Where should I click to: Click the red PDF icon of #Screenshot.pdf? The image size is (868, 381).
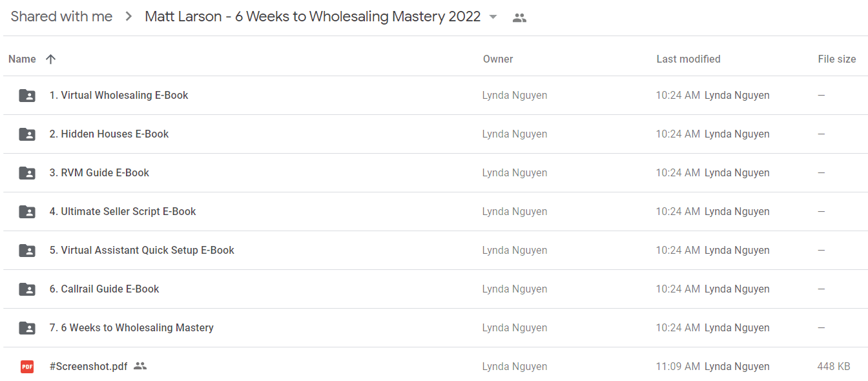click(x=27, y=367)
